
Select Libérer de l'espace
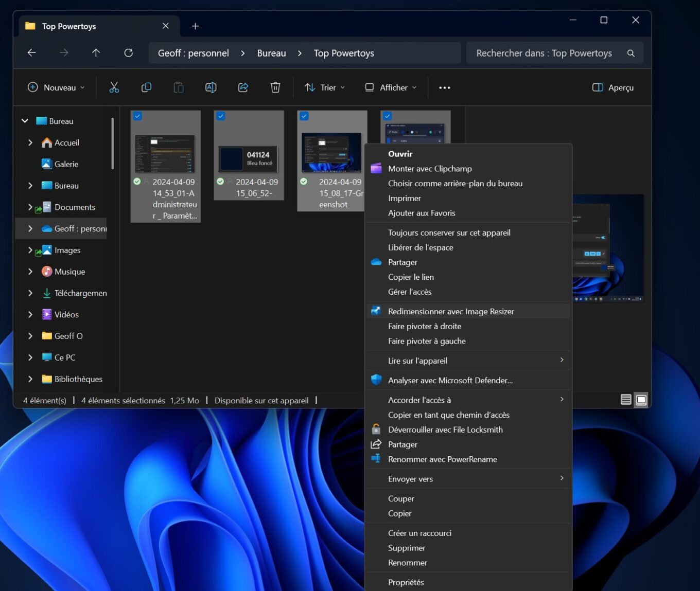point(468,247)
